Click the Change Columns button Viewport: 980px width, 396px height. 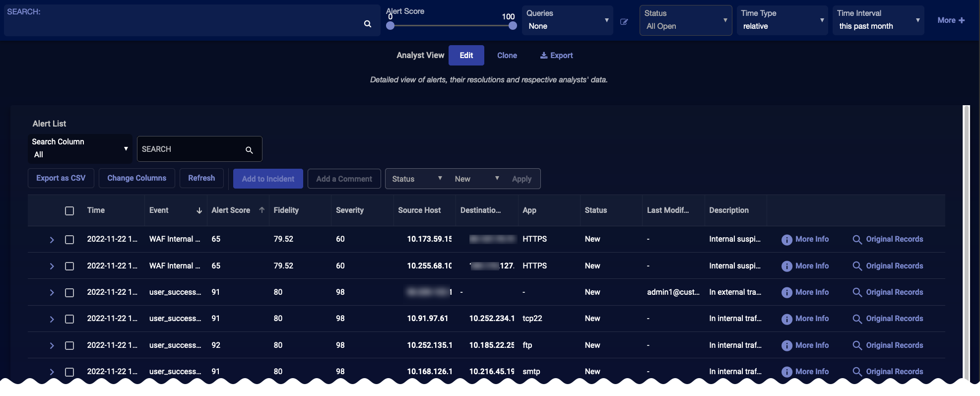coord(136,178)
